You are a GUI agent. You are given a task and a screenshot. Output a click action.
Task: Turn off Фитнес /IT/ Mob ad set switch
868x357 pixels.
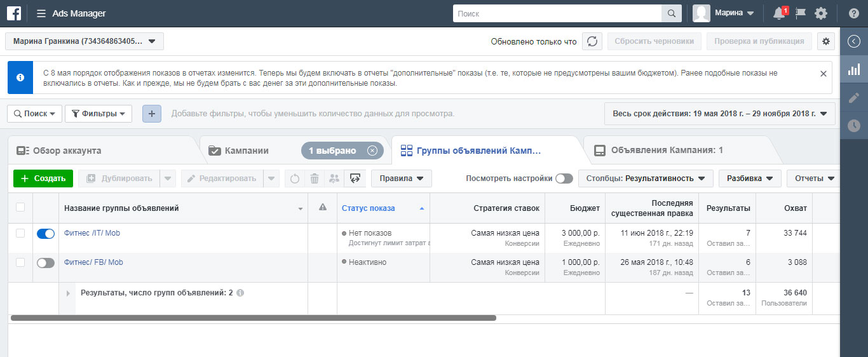click(46, 234)
